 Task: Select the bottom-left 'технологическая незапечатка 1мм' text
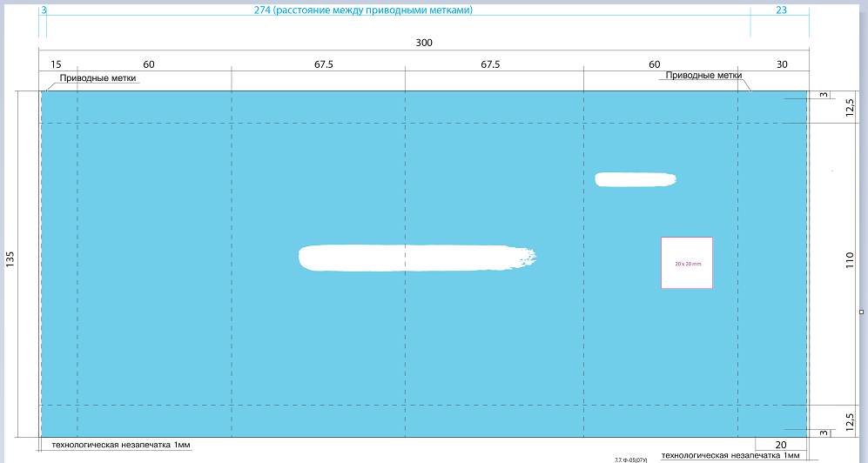(x=121, y=445)
